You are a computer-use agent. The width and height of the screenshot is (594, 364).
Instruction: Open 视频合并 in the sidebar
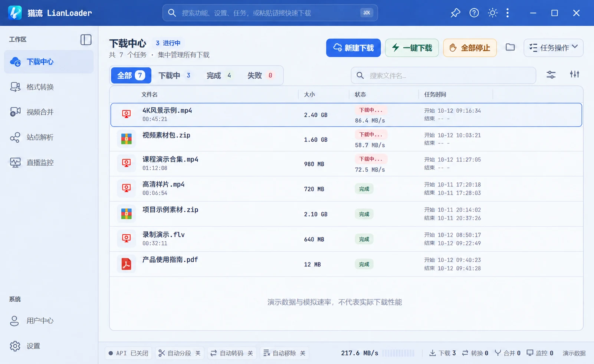49,112
